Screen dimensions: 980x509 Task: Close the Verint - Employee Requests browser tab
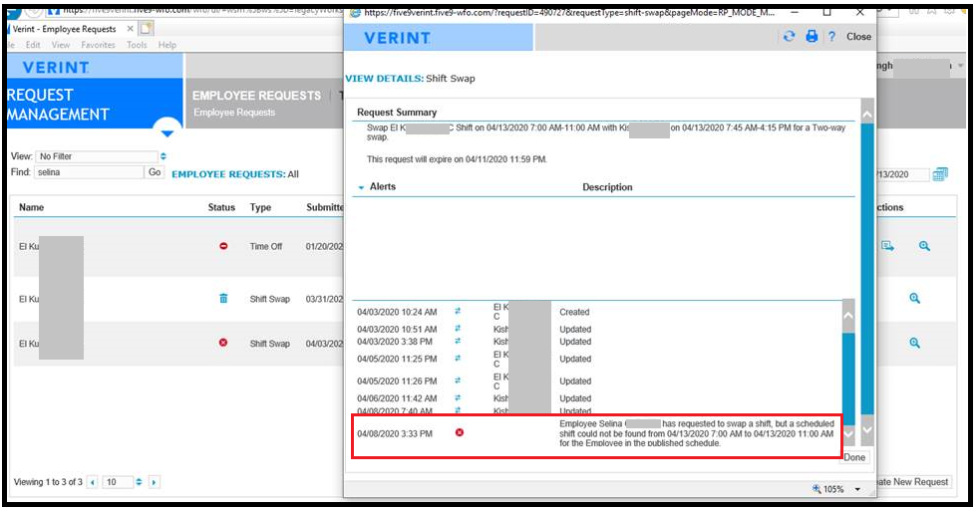point(130,29)
